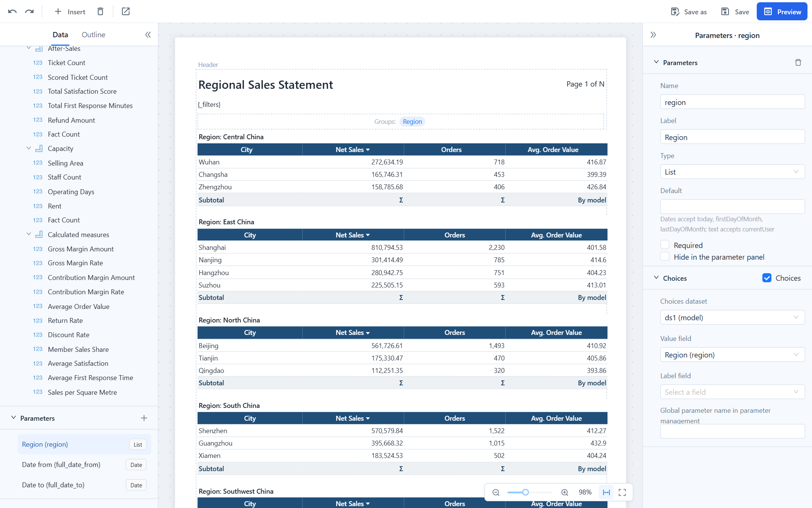Collapse the Calculated measures tree group
Viewport: 812px width, 508px height.
click(29, 234)
